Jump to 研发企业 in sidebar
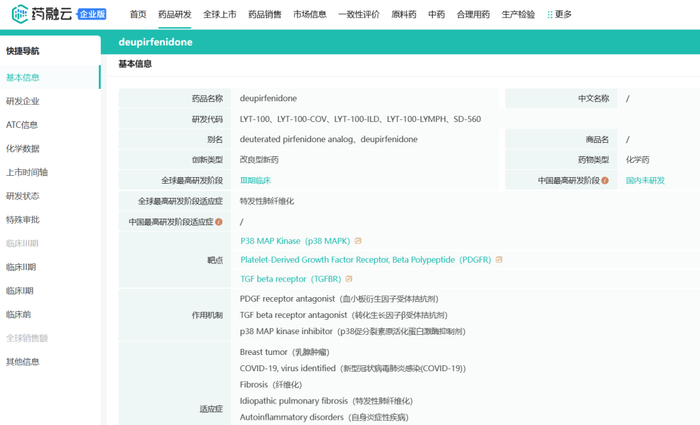This screenshot has height=425, width=700. pos(23,101)
